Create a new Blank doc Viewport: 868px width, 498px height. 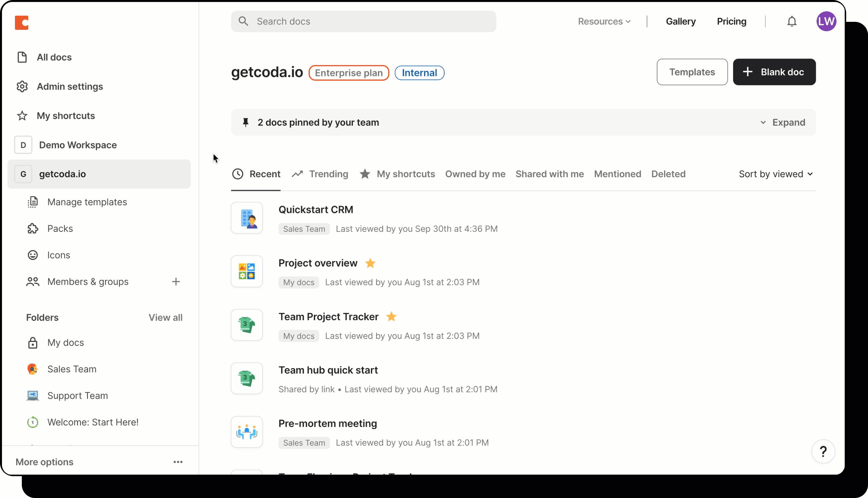774,72
